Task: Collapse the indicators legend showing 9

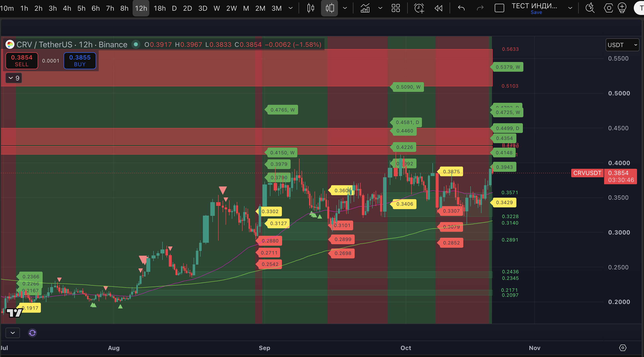Action: click(14, 78)
